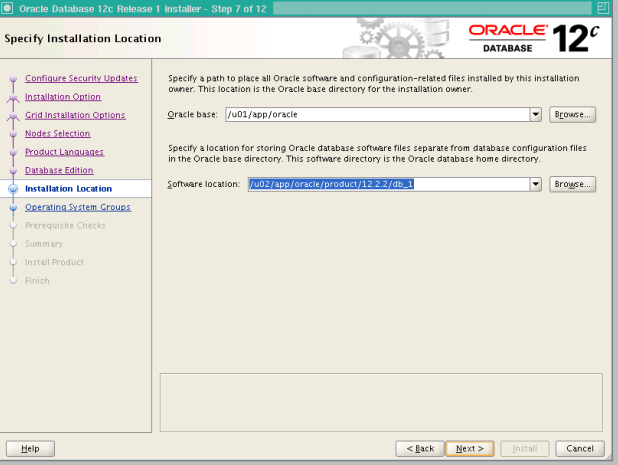Click the Software location path field
This screenshot has width=618, height=465.
click(389, 184)
